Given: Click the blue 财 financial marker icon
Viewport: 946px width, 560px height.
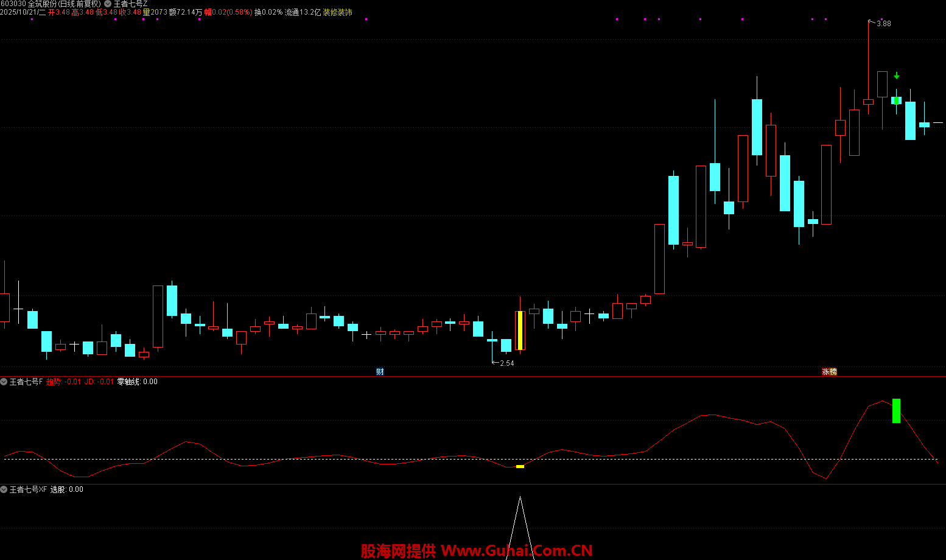Looking at the screenshot, I should [x=380, y=372].
